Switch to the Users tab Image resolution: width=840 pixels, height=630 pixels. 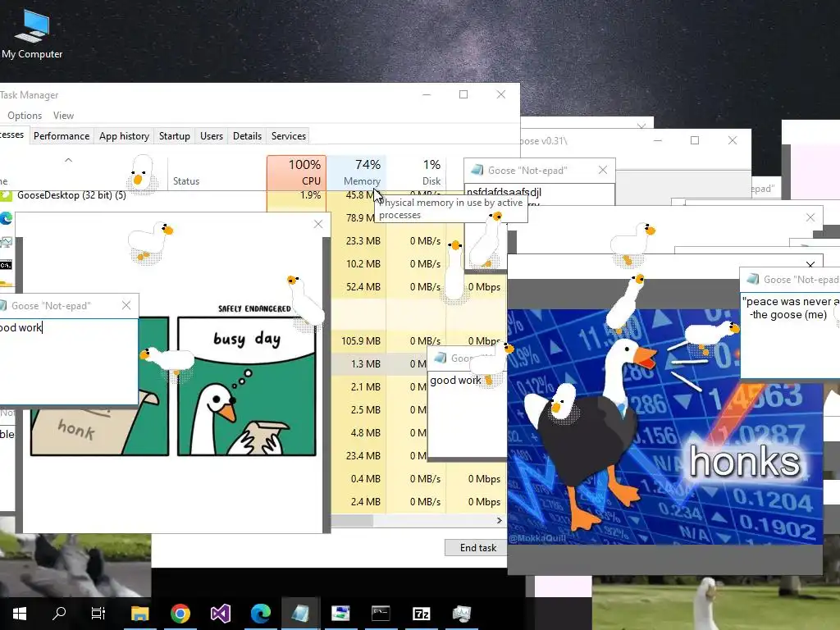click(211, 136)
